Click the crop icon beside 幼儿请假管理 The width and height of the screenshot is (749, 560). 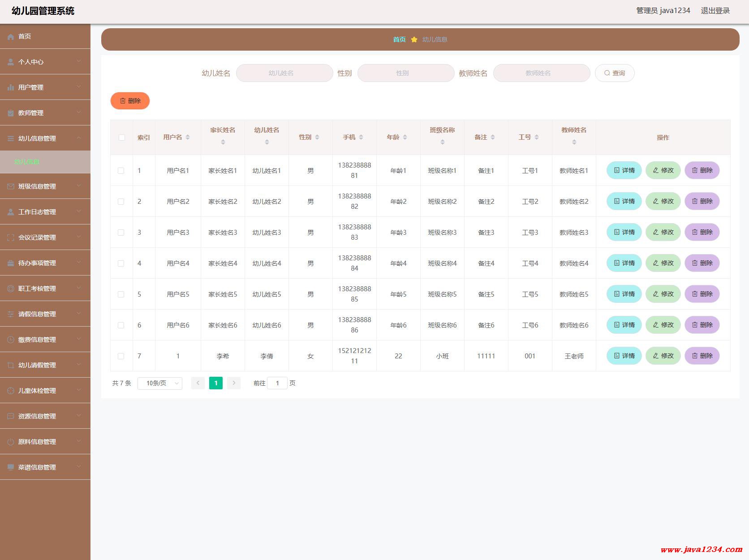(x=11, y=366)
